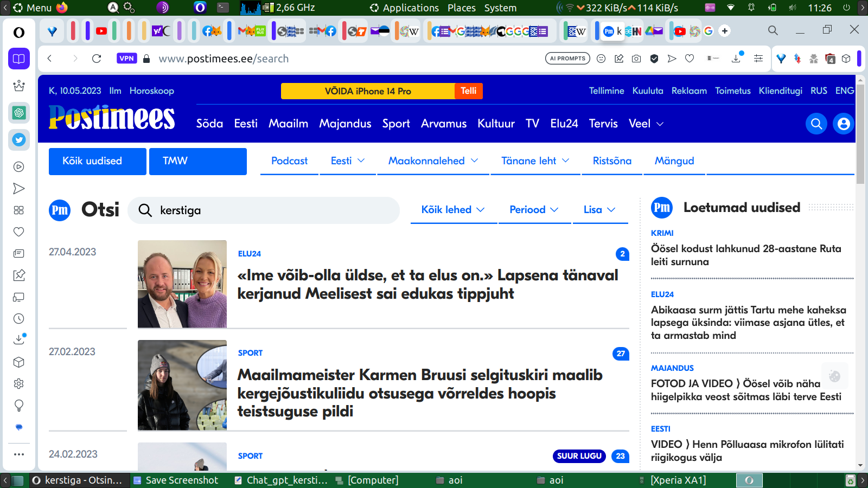This screenshot has width=868, height=488.
Task: Reload the Postimees search page
Action: 97,59
